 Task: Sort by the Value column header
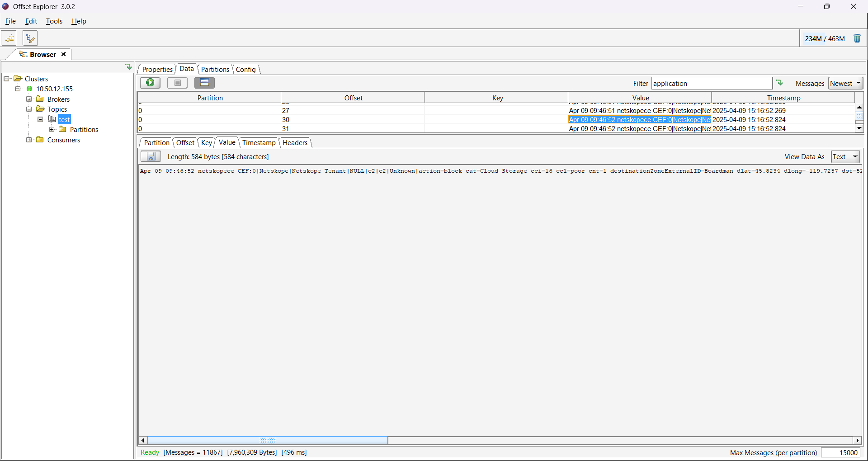[x=640, y=98]
